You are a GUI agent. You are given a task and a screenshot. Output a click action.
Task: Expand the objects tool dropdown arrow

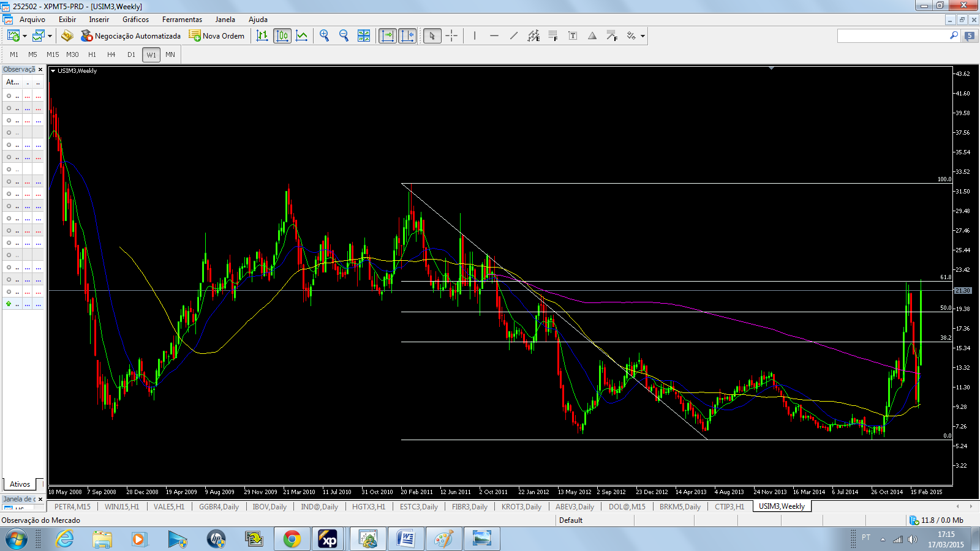coord(643,36)
